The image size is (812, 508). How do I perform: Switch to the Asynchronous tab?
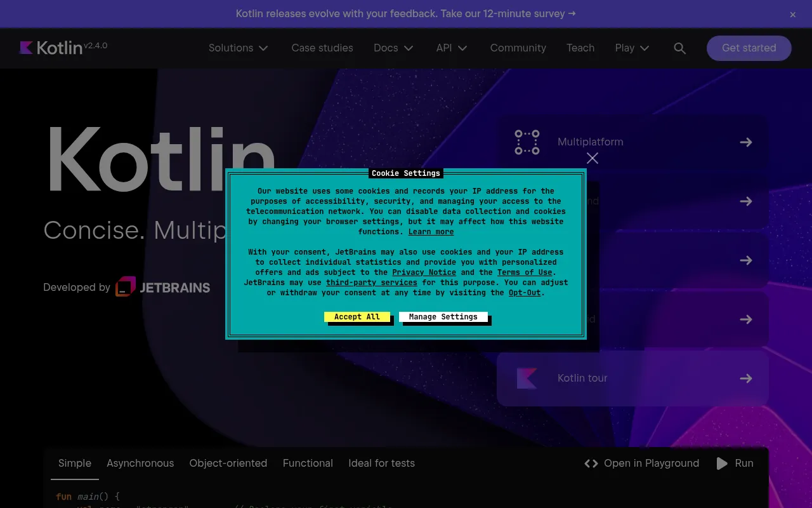(140, 464)
